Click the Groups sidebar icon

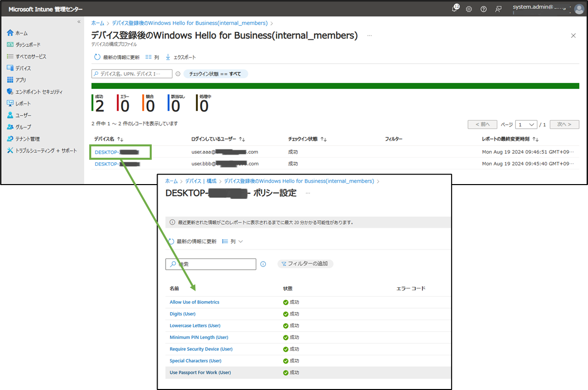pos(10,127)
